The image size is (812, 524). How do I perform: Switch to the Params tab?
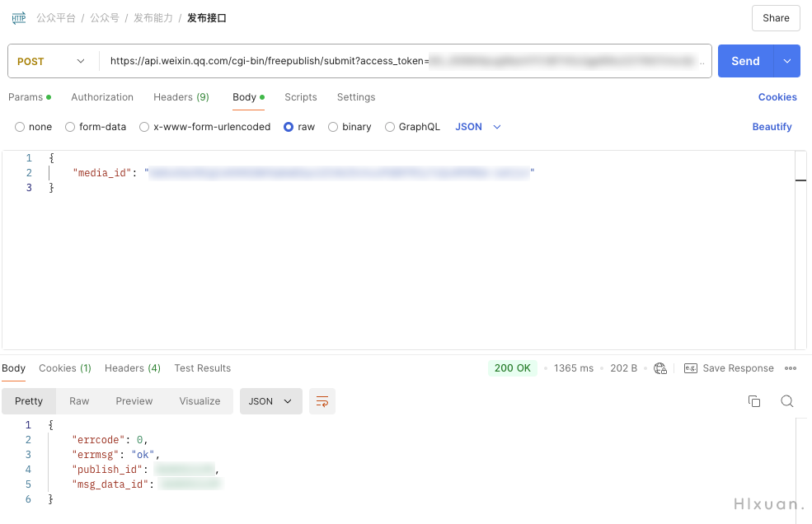coord(30,97)
